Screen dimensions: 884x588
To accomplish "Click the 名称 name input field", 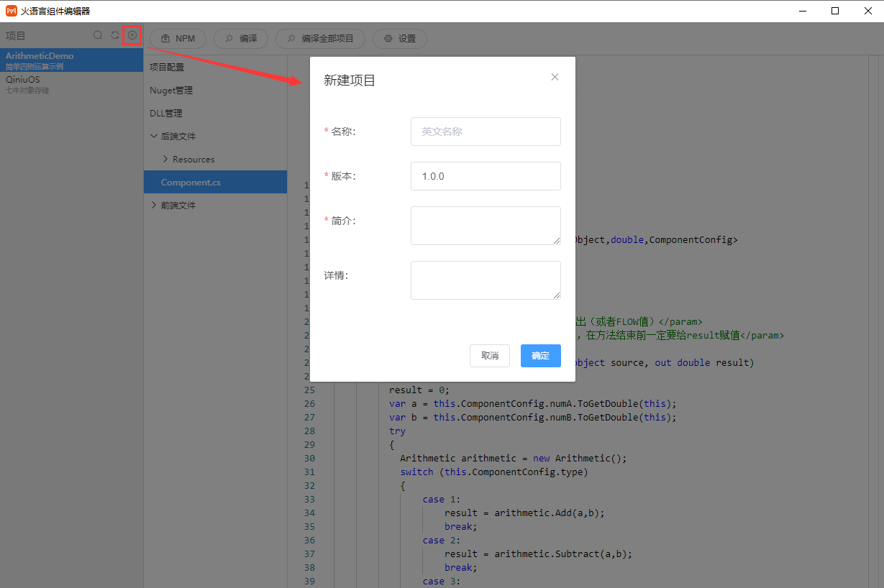I will point(486,132).
